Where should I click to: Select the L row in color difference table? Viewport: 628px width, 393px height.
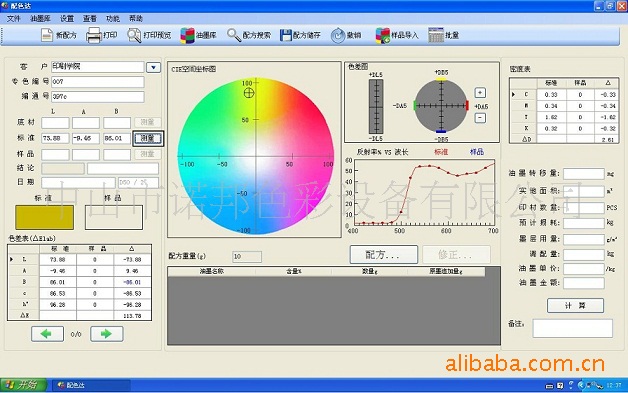tap(79, 260)
